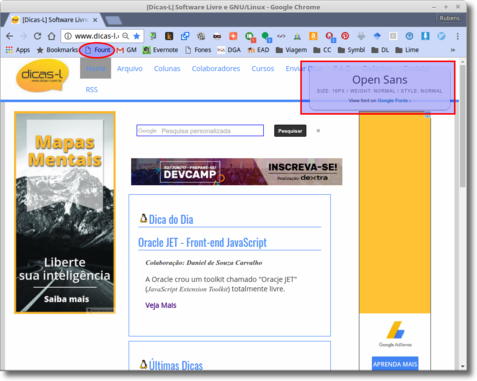Close the Dicas-L browser tab
Screen dimensions: 477x381
click(x=95, y=20)
